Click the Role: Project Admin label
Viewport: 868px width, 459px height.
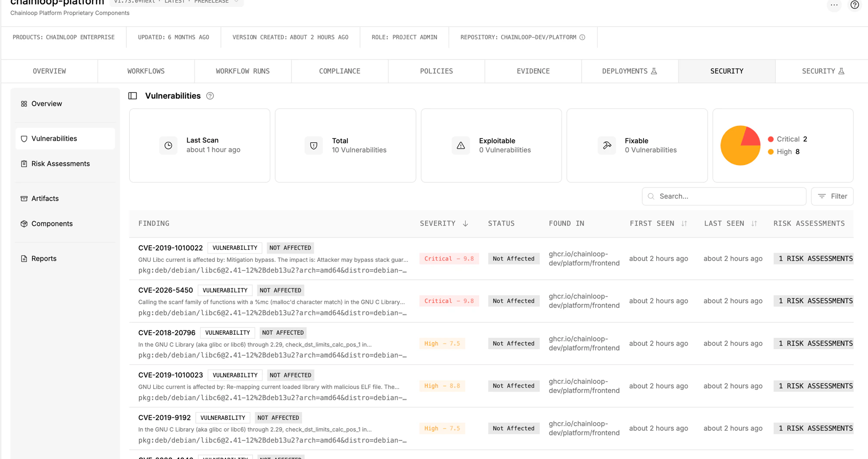404,37
